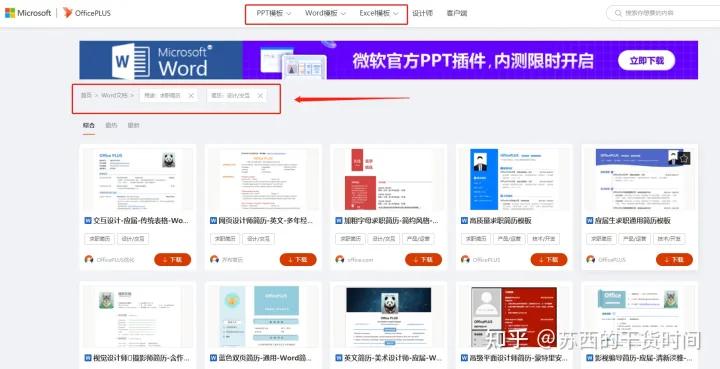Remove the 求职简历 filter chip
This screenshot has height=369, width=720.
191,95
